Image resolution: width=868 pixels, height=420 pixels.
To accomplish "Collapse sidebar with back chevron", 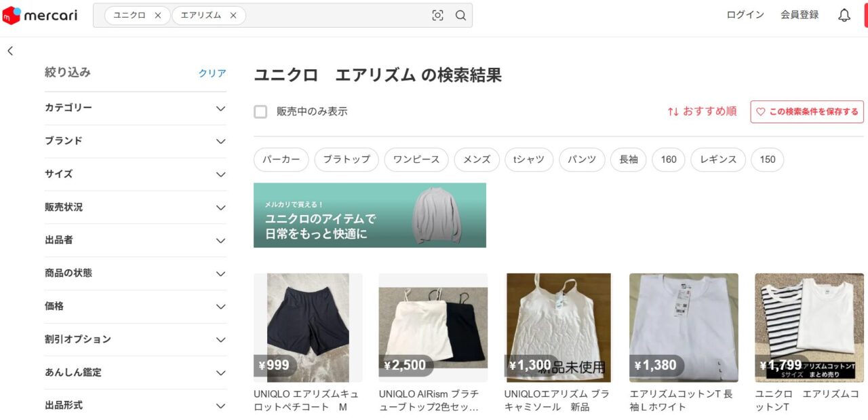I will coord(10,51).
